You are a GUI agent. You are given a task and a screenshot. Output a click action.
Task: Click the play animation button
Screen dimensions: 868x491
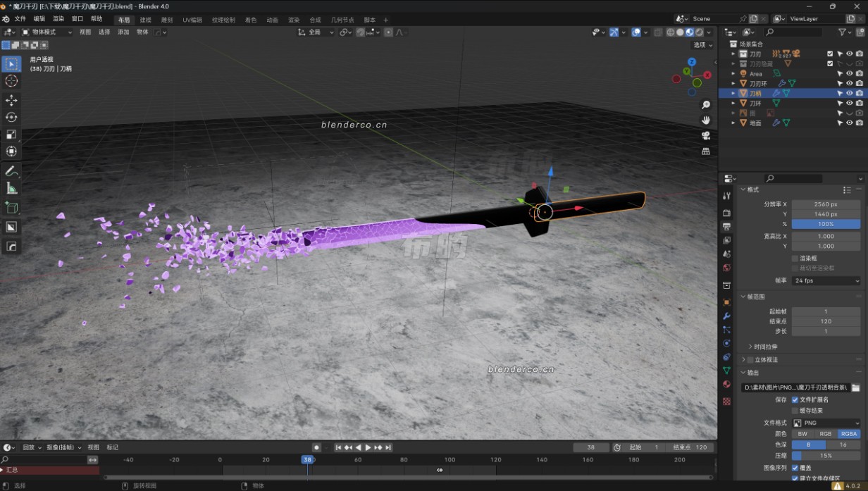pos(368,447)
